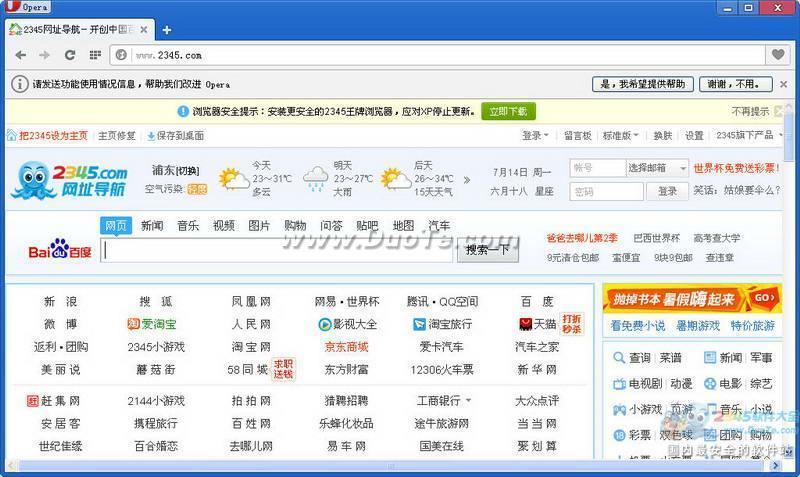Click the 帐号 account input field
The image size is (800, 477).
point(597,167)
